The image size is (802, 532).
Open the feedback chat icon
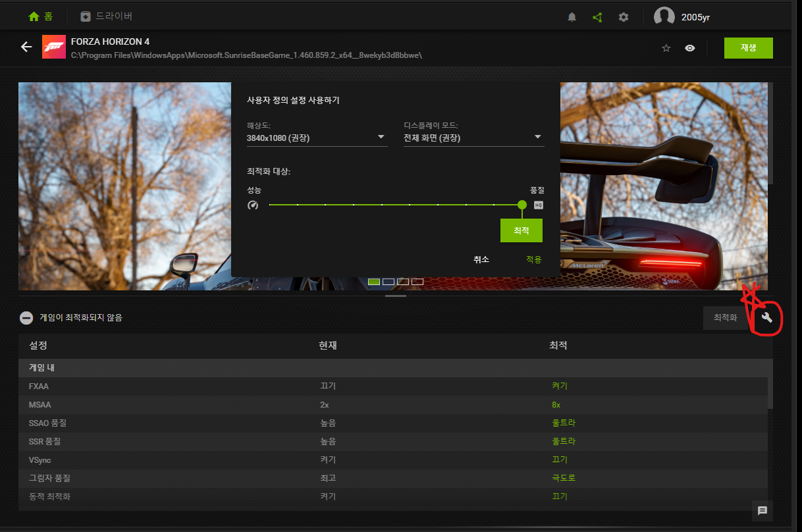pyautogui.click(x=762, y=510)
